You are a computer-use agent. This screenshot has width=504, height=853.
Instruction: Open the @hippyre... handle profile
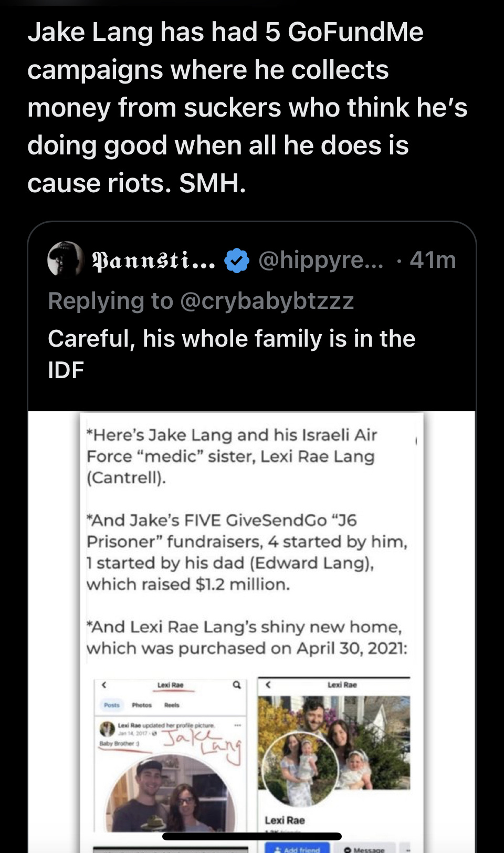pyautogui.click(x=321, y=260)
